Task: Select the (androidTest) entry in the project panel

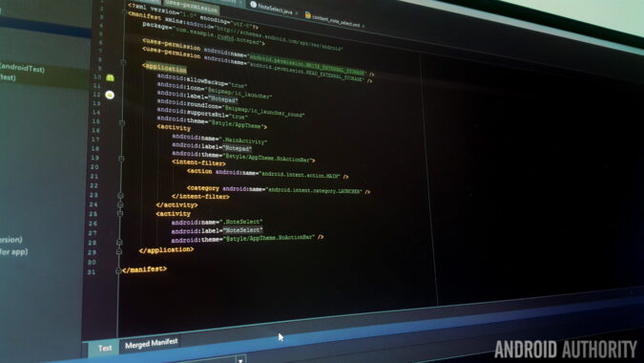Action: point(22,68)
